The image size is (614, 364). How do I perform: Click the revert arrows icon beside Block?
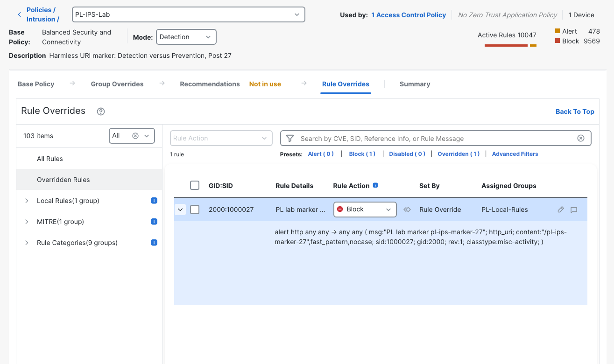click(407, 210)
